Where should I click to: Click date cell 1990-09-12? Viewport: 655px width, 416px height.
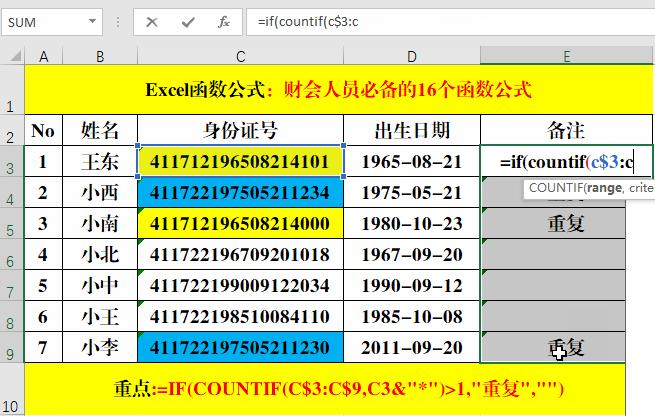coord(411,285)
